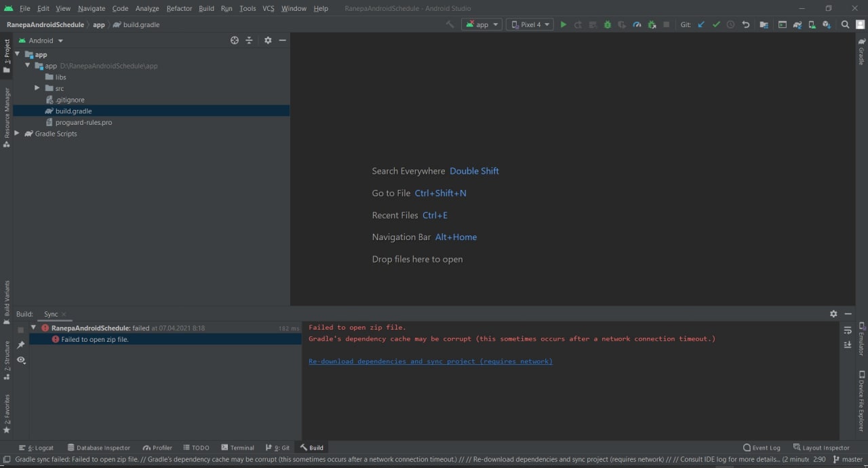Click the Make Project hammer icon
Image resolution: width=868 pixels, height=468 pixels.
450,24
